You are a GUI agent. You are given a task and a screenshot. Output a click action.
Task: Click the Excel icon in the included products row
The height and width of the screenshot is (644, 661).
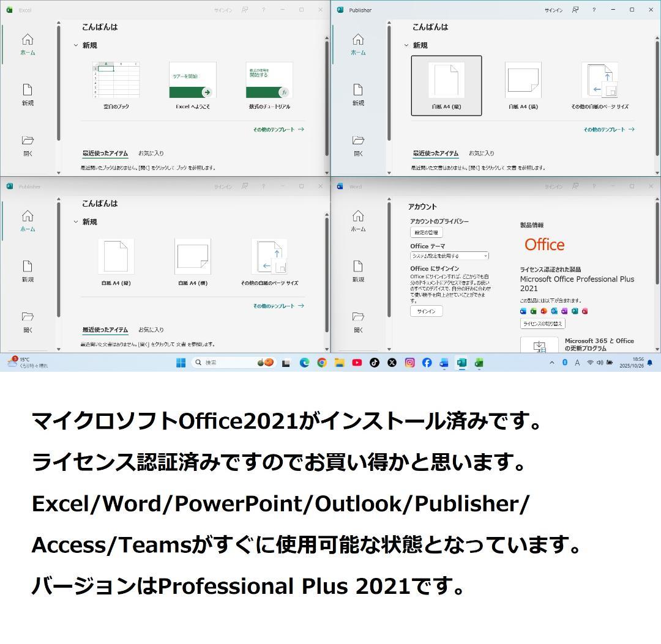point(532,311)
